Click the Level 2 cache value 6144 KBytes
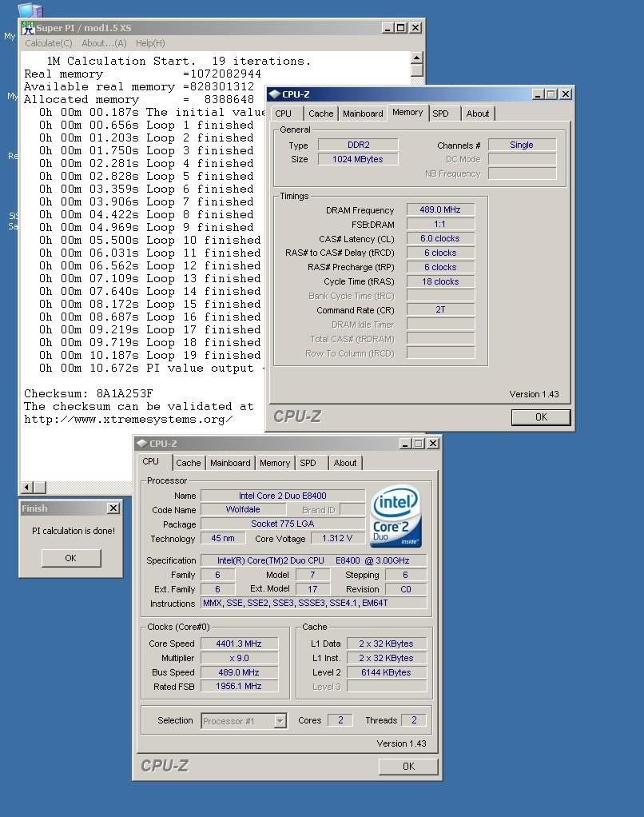644x817 pixels. pyautogui.click(x=386, y=672)
